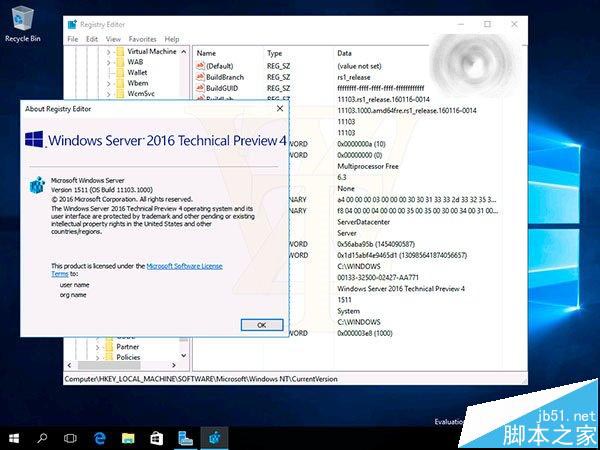
Task: Click the 0x0000000a (10) data value
Action: 361,144
